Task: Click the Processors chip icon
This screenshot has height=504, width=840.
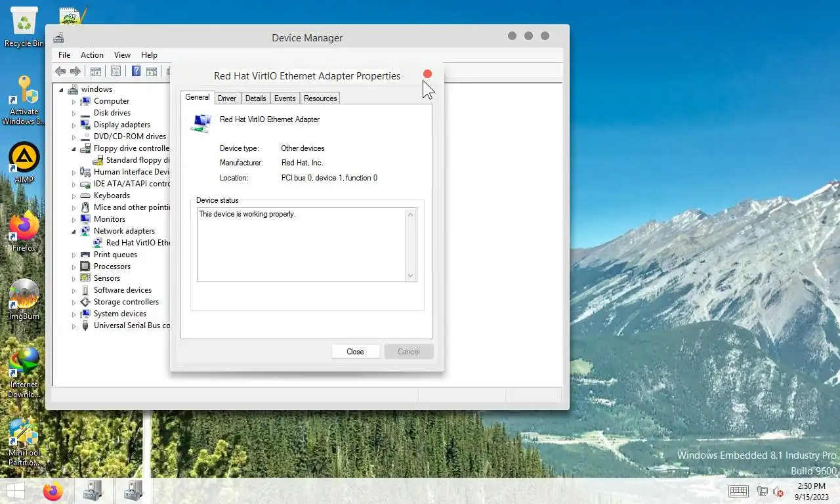Action: coord(85,266)
